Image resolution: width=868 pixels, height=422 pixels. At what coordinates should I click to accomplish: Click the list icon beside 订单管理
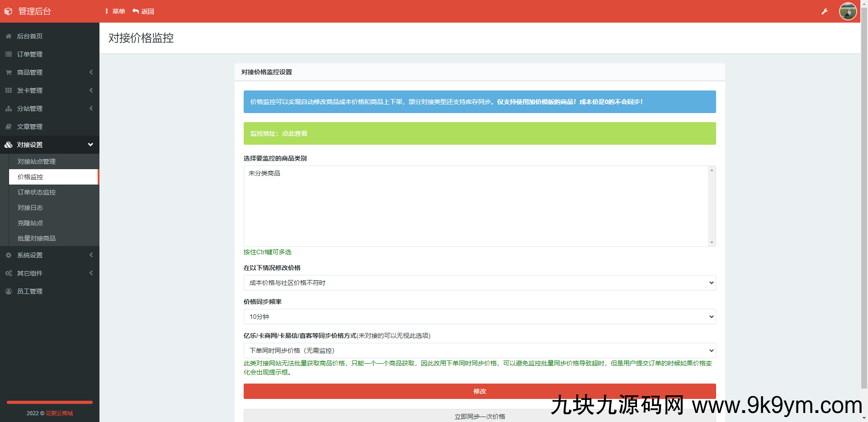click(9, 54)
